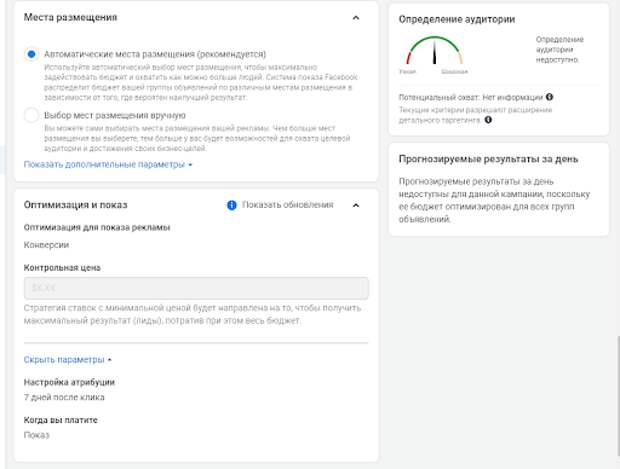Click 7 дней после клика attribution value
The width and height of the screenshot is (620, 469).
tap(64, 397)
